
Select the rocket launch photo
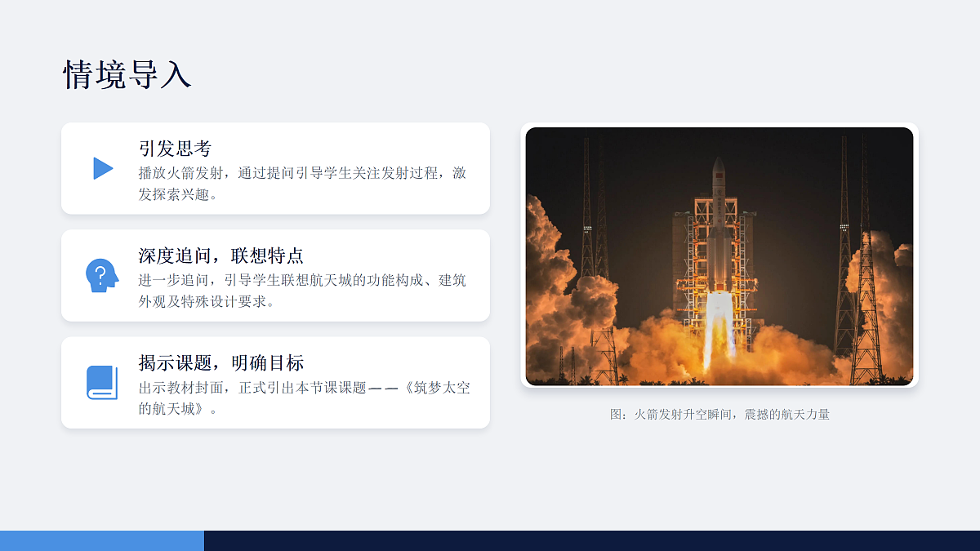(719, 256)
